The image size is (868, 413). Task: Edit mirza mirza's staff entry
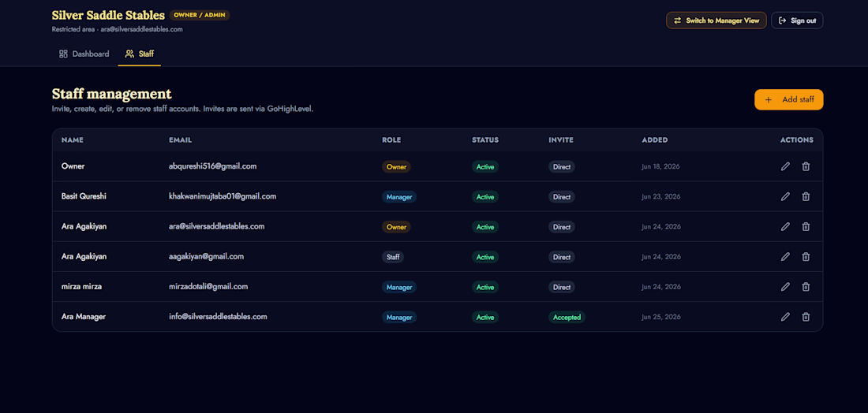coord(785,287)
